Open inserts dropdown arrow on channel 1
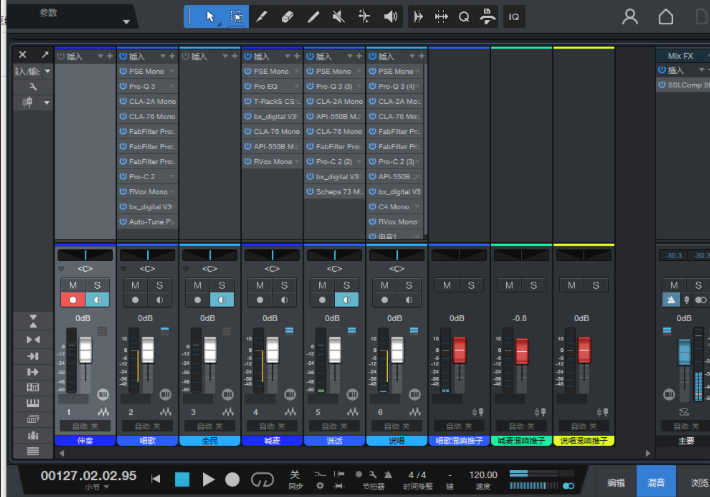This screenshot has height=497, width=710. [x=100, y=56]
